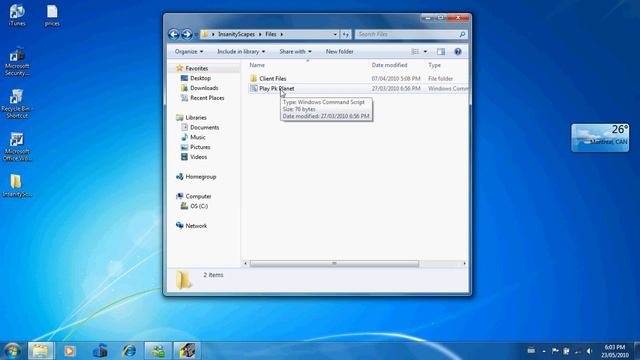Click the Action Center flag tray icon
The height and width of the screenshot is (360, 640).
click(555, 351)
